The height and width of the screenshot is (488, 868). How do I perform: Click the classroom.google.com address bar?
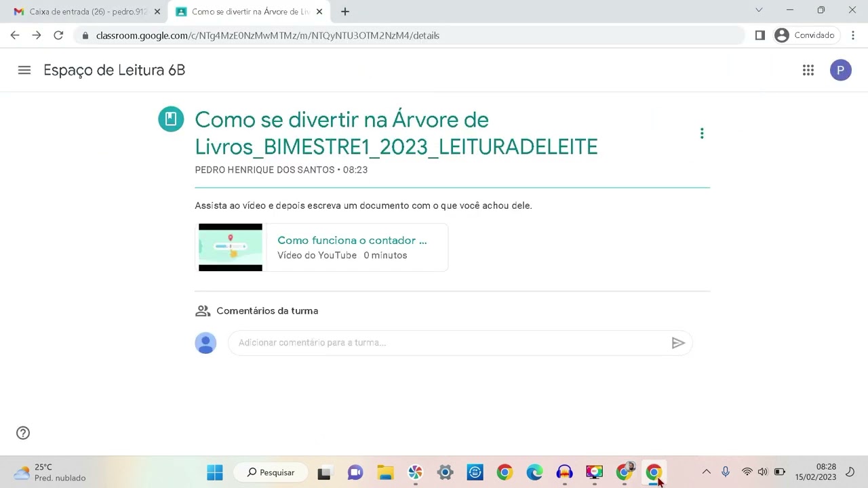[x=409, y=35]
